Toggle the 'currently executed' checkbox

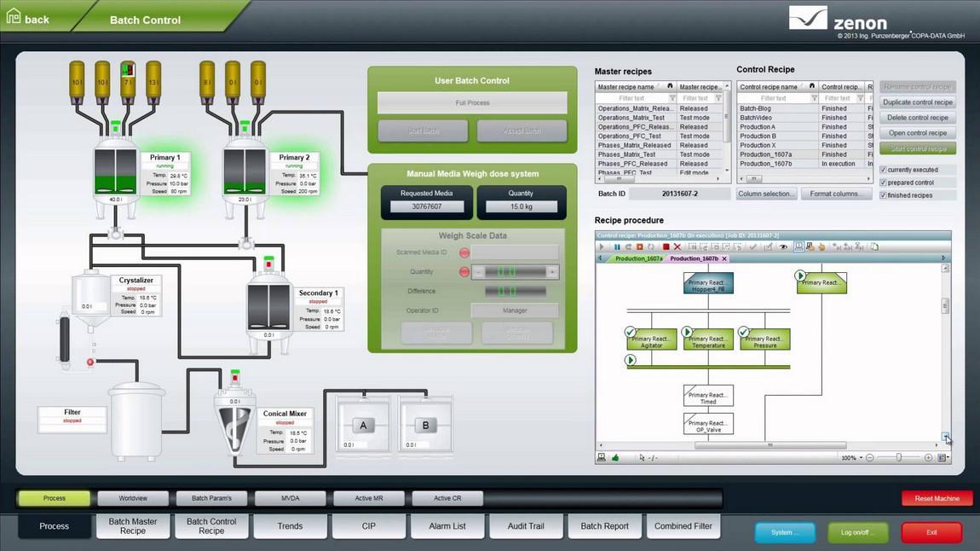tap(884, 169)
